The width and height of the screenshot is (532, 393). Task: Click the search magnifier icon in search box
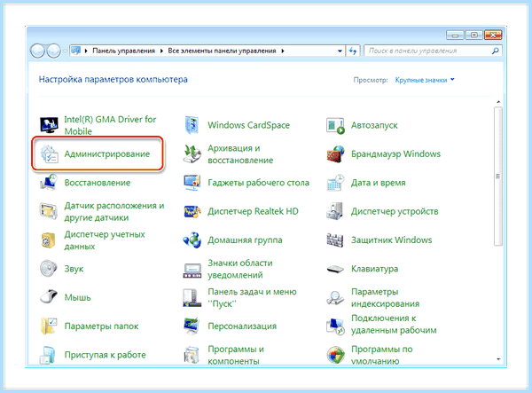(x=496, y=51)
